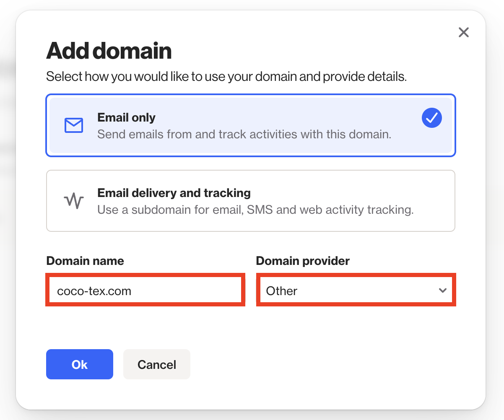Click the Add domain heading

click(109, 51)
